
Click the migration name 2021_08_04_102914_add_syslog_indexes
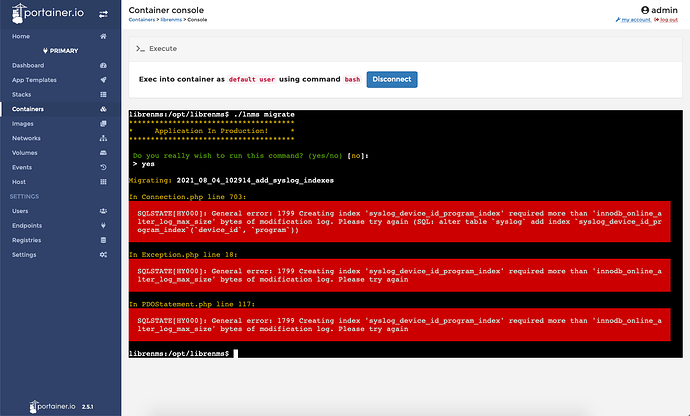[x=255, y=180]
